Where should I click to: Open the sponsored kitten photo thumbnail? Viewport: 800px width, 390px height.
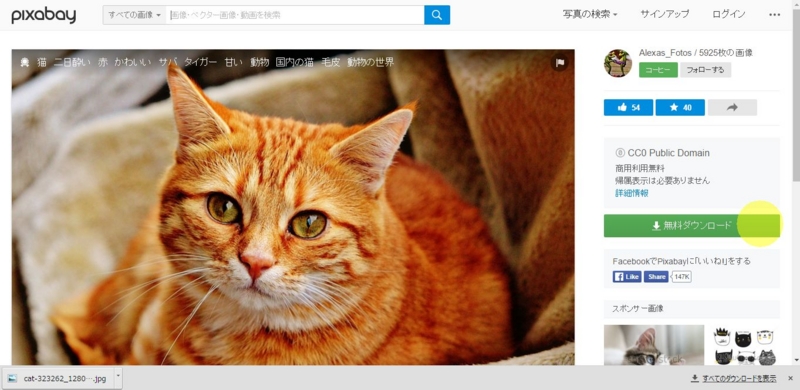tap(654, 345)
